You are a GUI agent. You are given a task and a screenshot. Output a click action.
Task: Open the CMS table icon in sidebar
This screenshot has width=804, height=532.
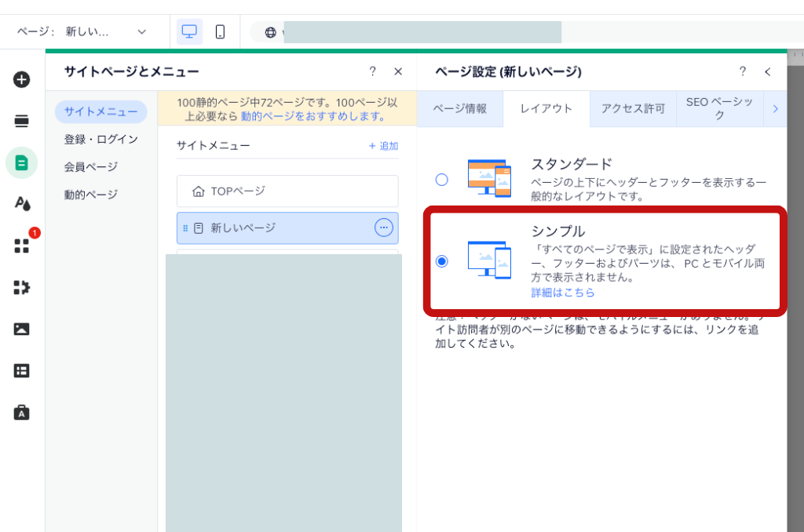(x=22, y=370)
